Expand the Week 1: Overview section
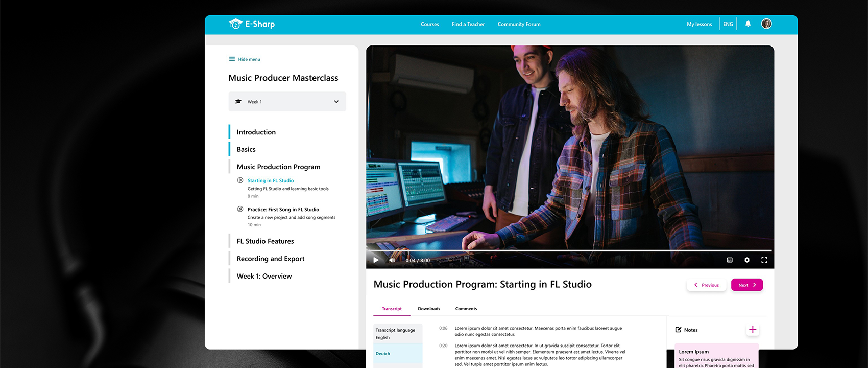 click(264, 276)
